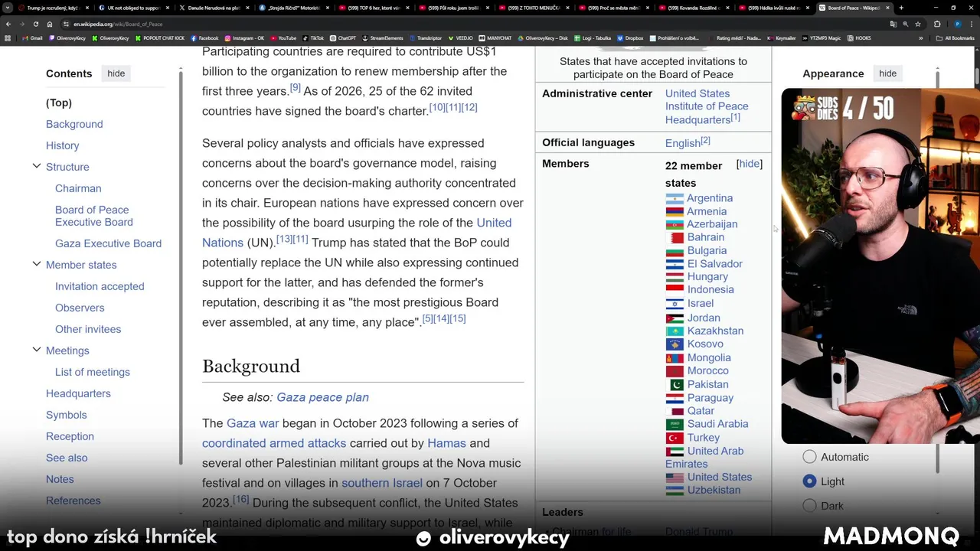Bookmark this page with the star icon

tap(918, 24)
